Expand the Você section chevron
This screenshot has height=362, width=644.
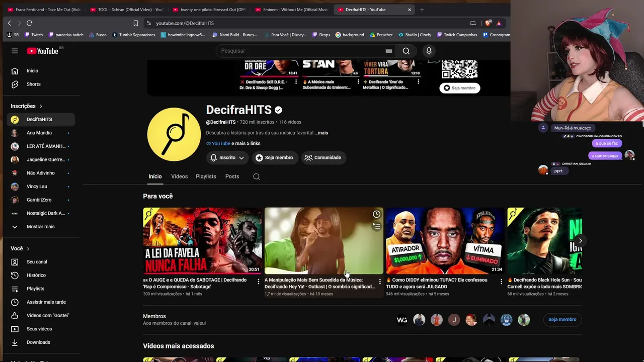coord(28,248)
